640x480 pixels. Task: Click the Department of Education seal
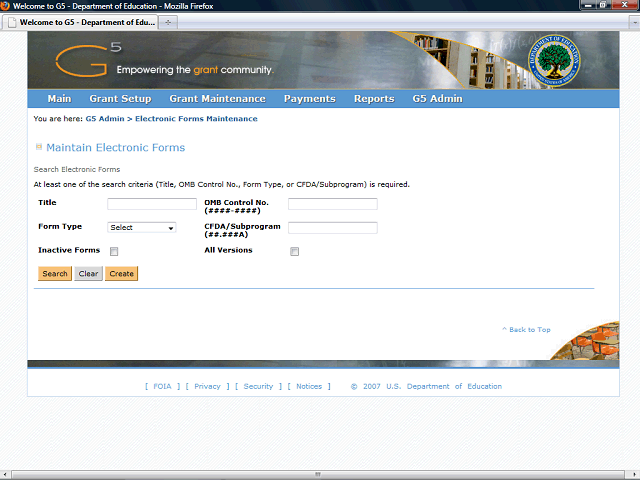coord(554,60)
